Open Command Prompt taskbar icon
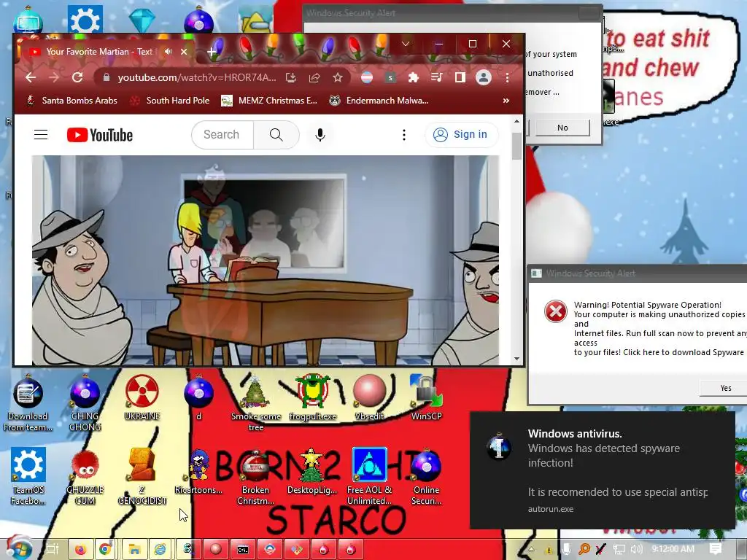Viewport: 747px width, 560px height. 242,550
